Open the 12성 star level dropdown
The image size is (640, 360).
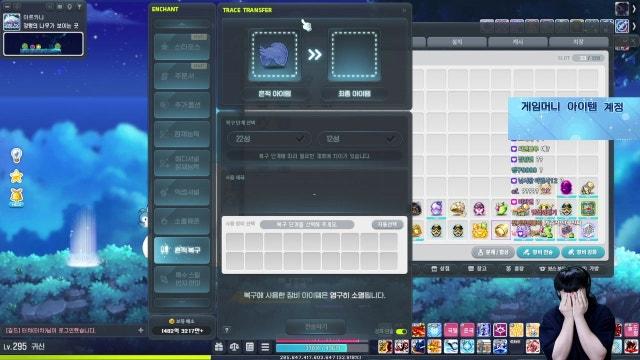[360, 139]
